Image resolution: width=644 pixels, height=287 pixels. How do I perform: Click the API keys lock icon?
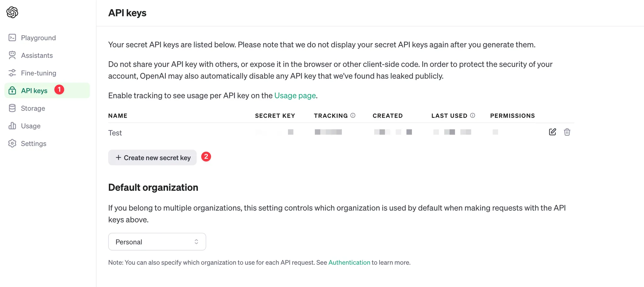click(12, 91)
